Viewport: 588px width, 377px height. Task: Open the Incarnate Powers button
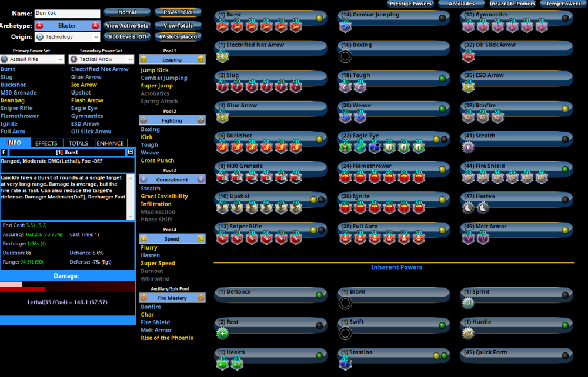click(x=512, y=4)
